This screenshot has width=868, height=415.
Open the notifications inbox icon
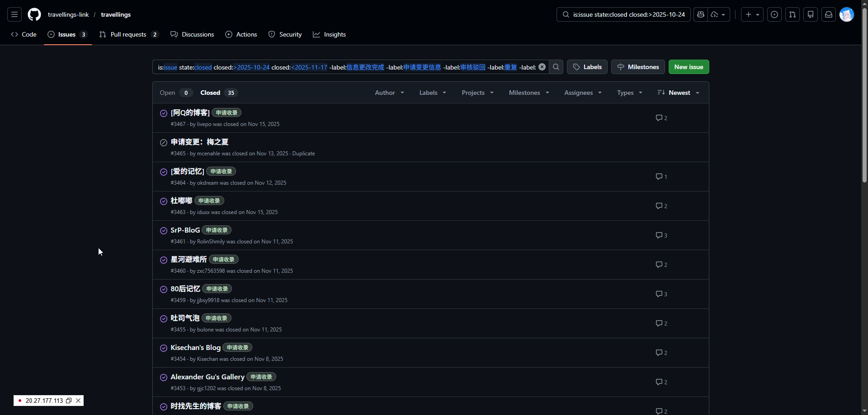coord(829,14)
